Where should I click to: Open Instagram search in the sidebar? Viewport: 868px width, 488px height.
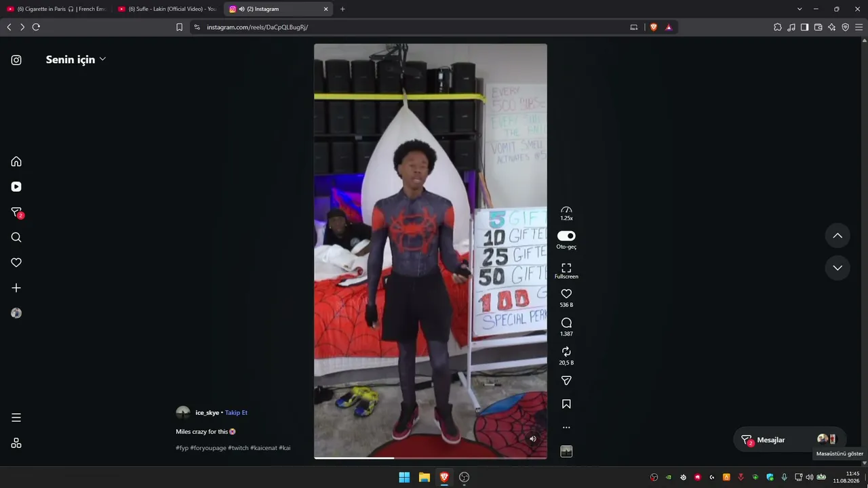click(16, 237)
